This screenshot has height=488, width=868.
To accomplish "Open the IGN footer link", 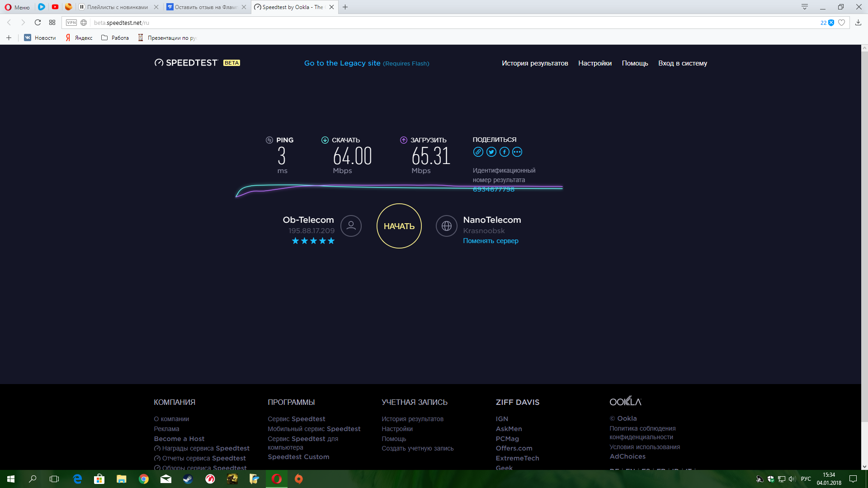I will pyautogui.click(x=502, y=419).
